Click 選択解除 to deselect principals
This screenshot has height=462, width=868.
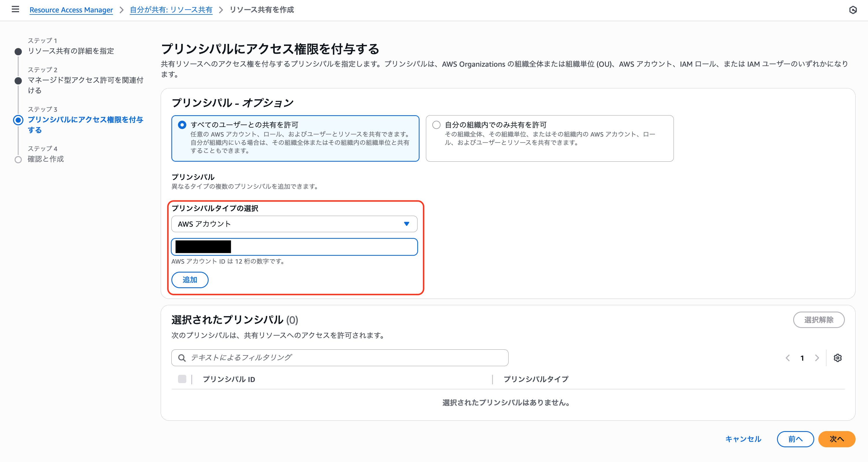[819, 320]
